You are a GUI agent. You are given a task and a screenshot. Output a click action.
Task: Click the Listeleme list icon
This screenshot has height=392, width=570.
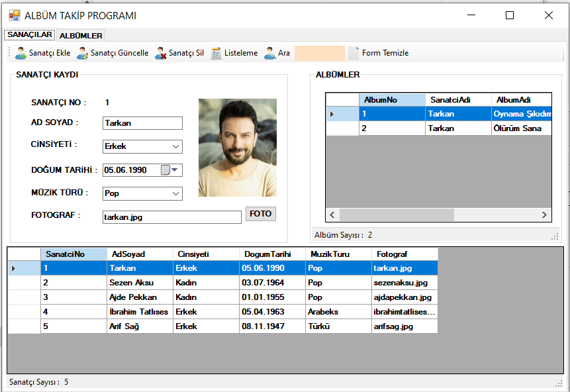pyautogui.click(x=216, y=54)
